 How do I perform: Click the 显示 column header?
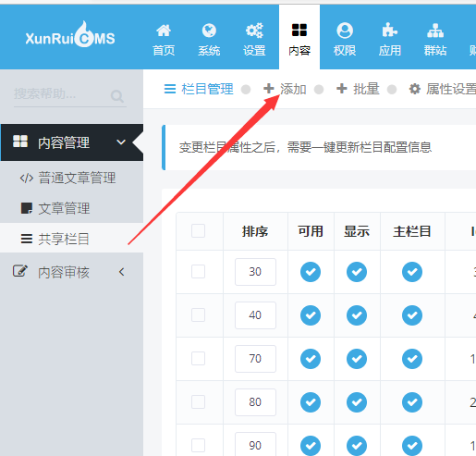(x=357, y=231)
